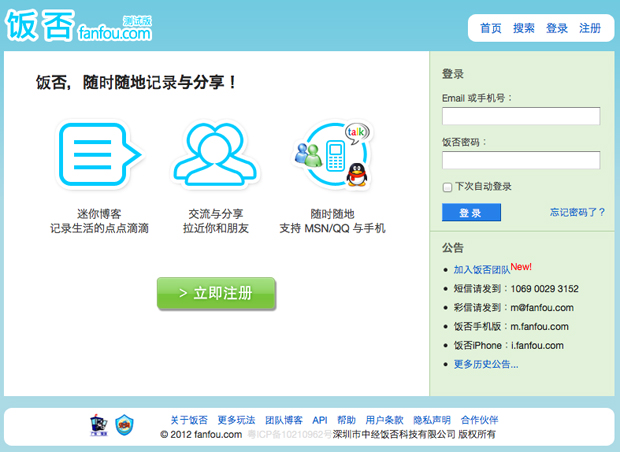Click the text 彩信请发到：m@fanfou.com
Image resolution: width=620 pixels, height=452 pixels.
coord(514,308)
